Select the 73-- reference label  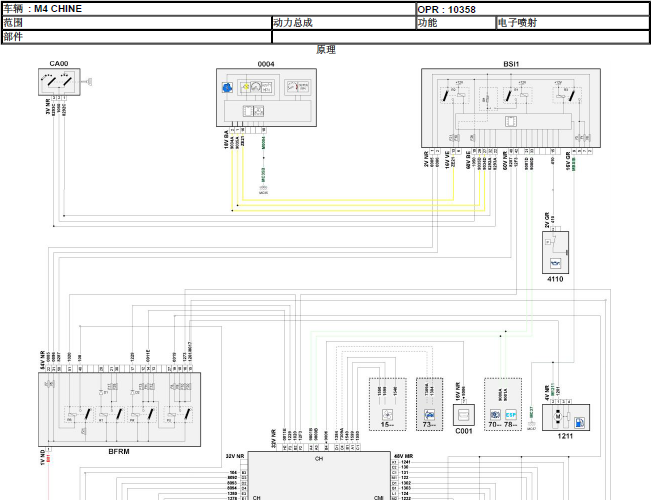(429, 424)
